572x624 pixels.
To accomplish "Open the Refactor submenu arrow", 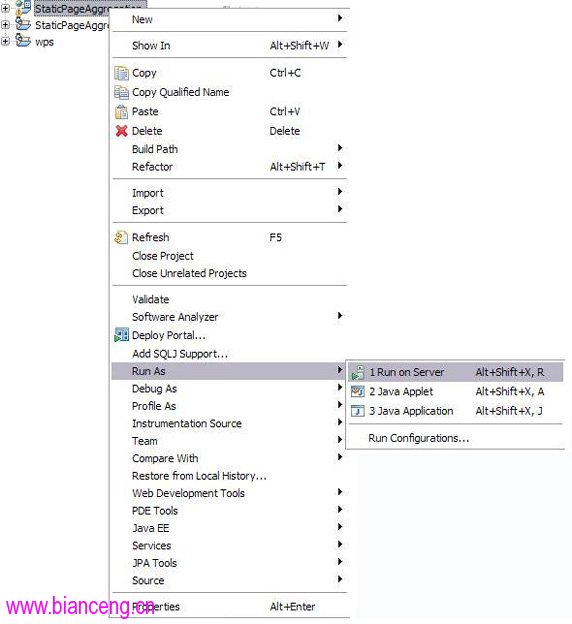I will click(340, 166).
